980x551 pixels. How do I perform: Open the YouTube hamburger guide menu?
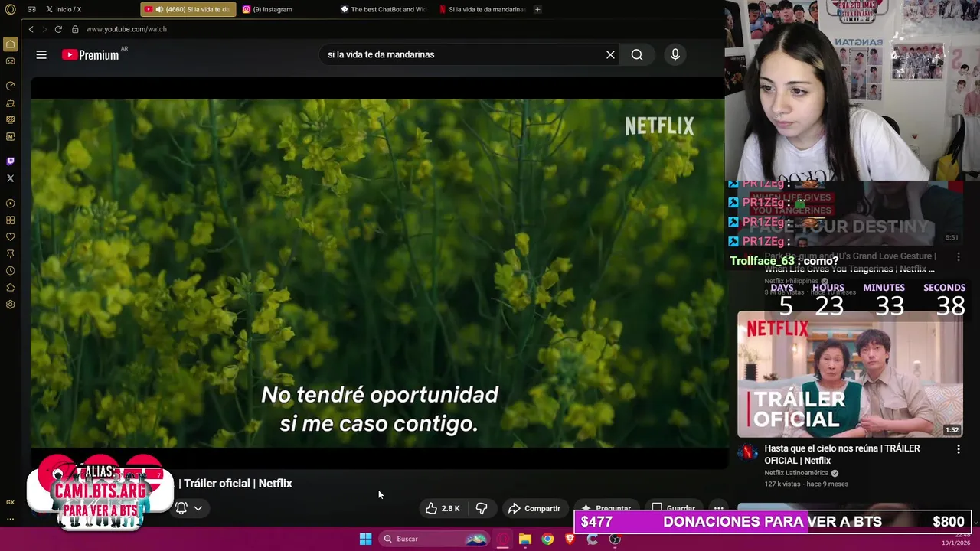pyautogui.click(x=41, y=54)
